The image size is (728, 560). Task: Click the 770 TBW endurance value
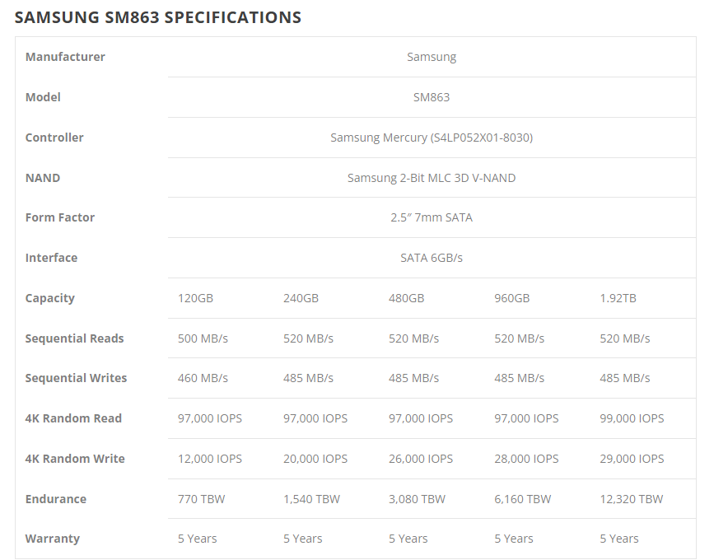click(201, 499)
